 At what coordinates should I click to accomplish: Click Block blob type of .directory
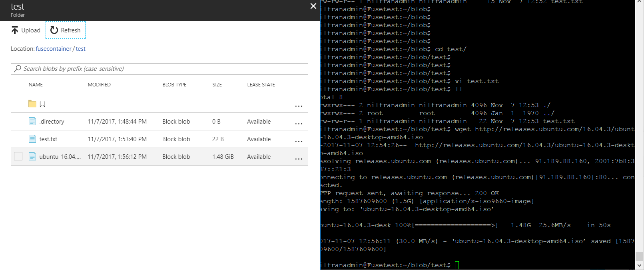(176, 122)
